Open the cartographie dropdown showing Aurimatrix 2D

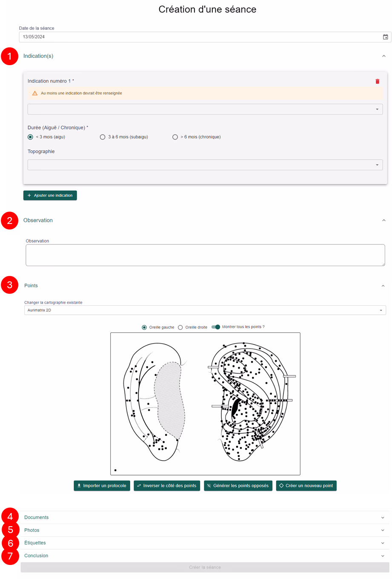coord(205,310)
